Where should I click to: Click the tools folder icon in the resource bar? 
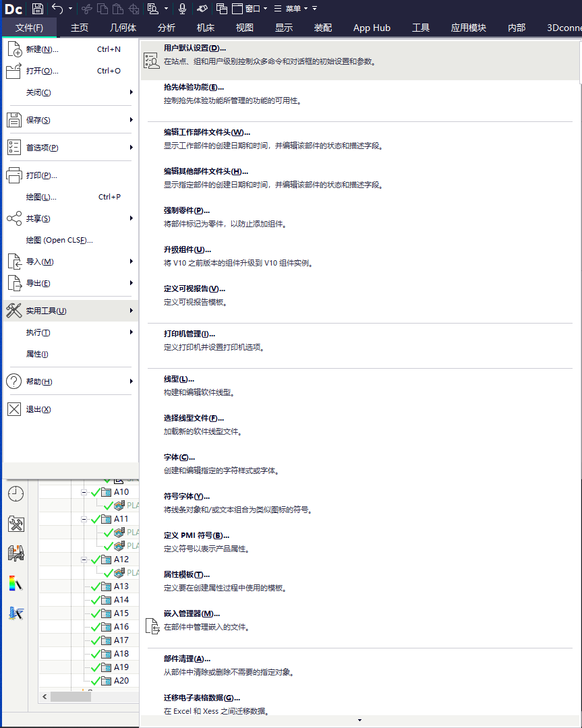click(x=16, y=524)
